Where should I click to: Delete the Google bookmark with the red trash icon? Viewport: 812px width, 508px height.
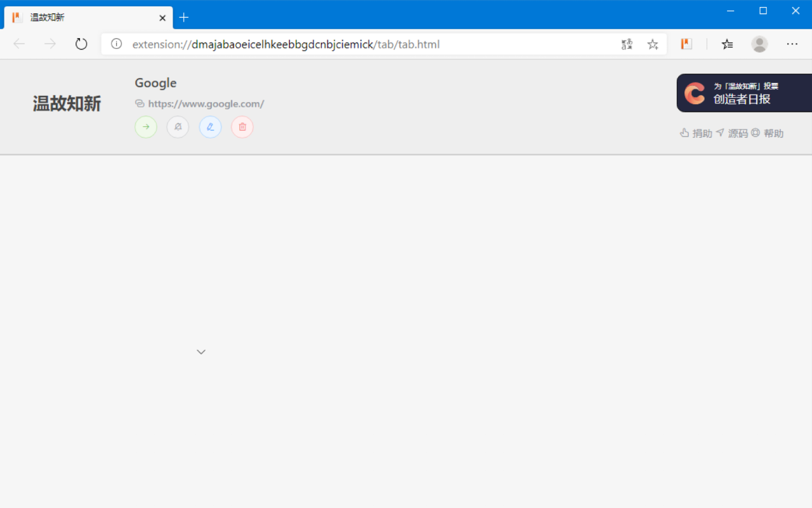click(x=242, y=127)
